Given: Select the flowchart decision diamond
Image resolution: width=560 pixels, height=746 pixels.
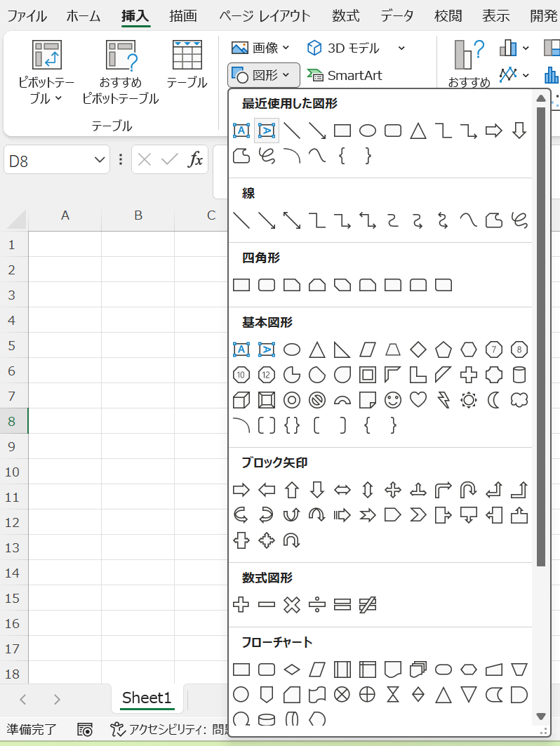Looking at the screenshot, I should click(x=292, y=669).
